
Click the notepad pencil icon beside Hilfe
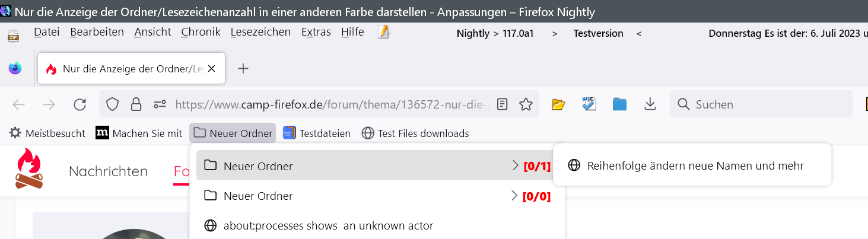tap(384, 33)
